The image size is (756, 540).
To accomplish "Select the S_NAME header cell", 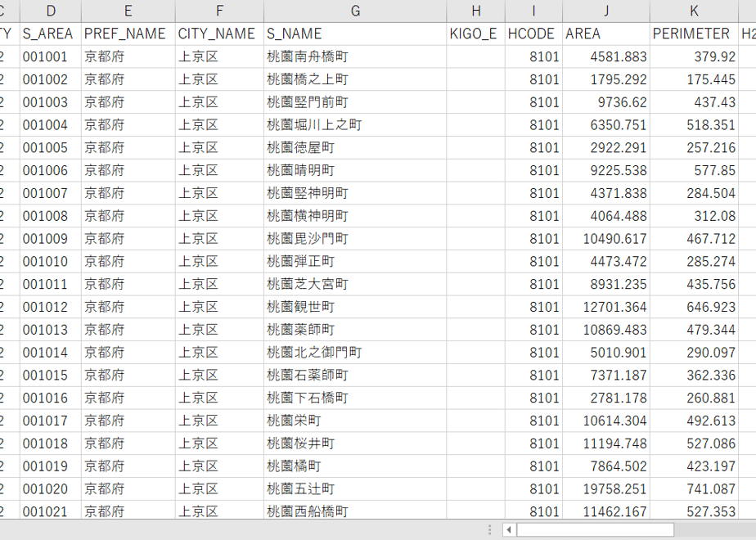I will tap(355, 34).
